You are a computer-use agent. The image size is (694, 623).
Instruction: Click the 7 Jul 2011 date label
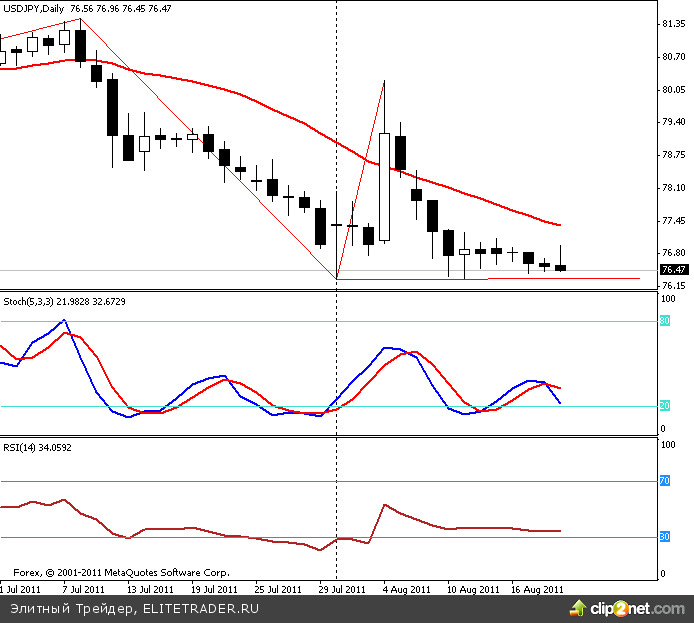[x=81, y=589]
